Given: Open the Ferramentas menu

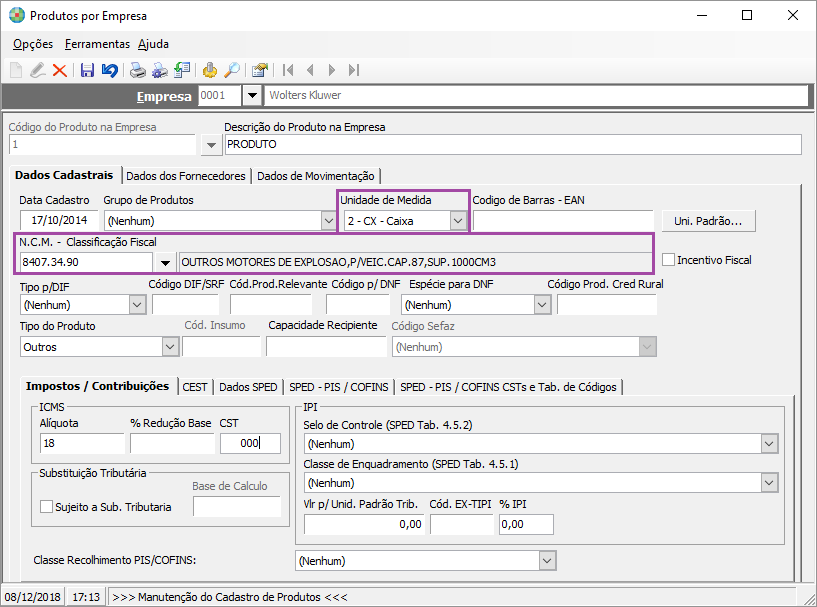Looking at the screenshot, I should (97, 44).
